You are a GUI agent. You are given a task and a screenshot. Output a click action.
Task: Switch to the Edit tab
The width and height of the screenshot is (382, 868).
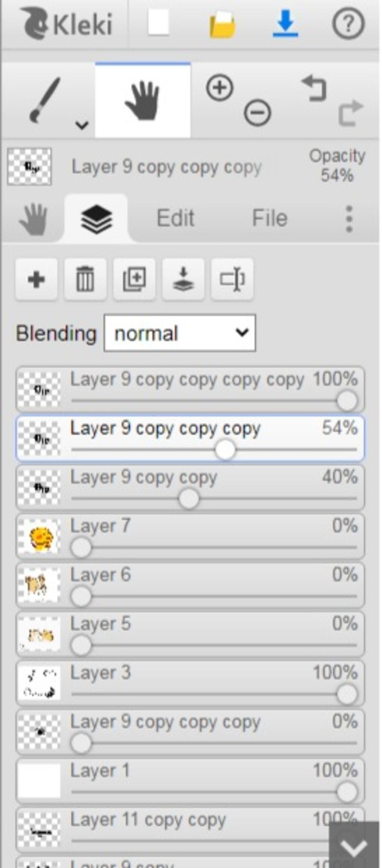tap(175, 218)
